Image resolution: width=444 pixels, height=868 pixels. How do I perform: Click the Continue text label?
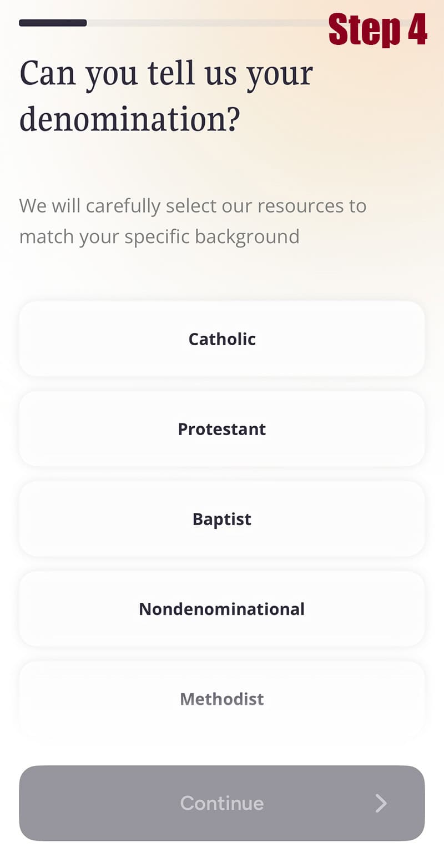coord(222,803)
